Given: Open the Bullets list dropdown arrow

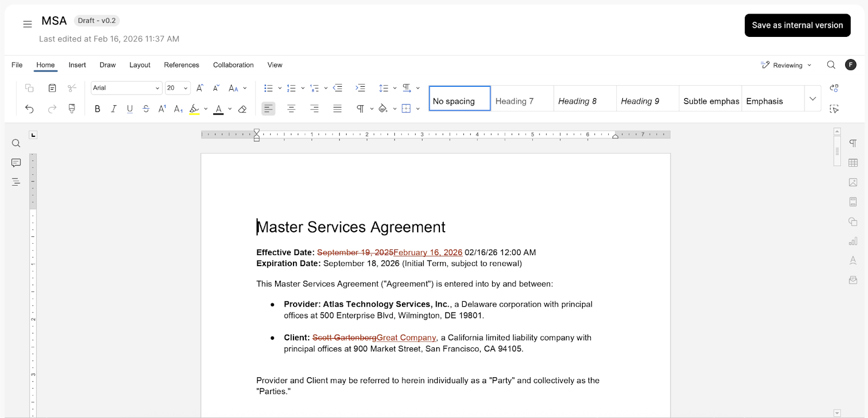Looking at the screenshot, I should click(x=280, y=88).
